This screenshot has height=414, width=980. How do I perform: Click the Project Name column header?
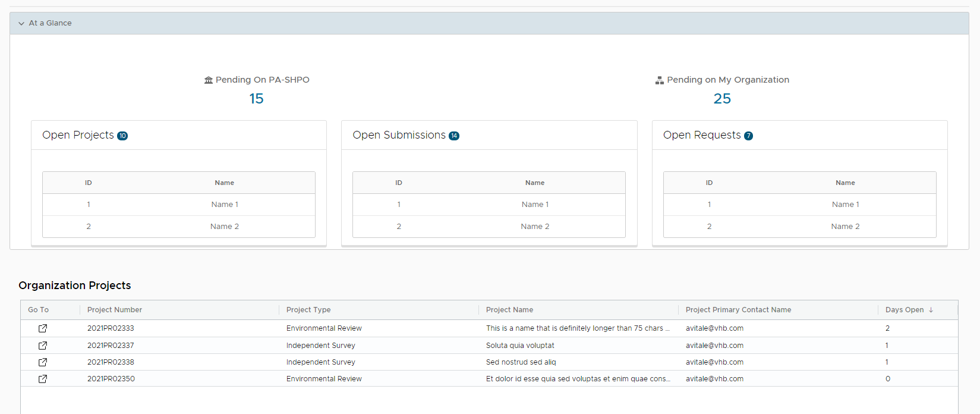click(509, 310)
